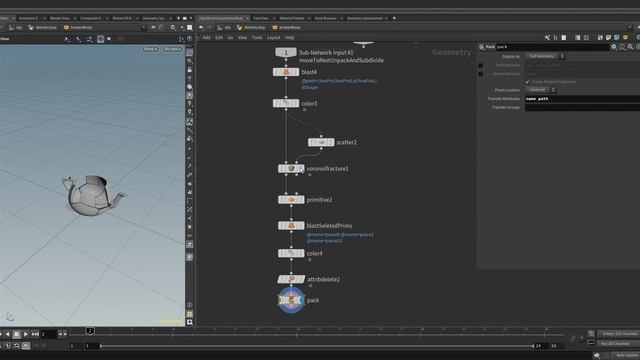The image size is (640, 360).
Task: Toggle the Path Attribute enable box
Action: click(x=481, y=65)
